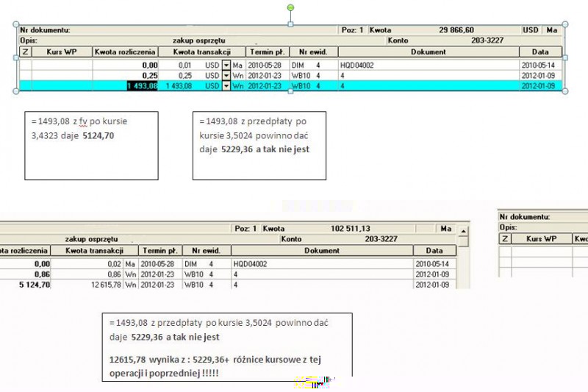Select the small text box starting '=1493,08 z przedpłaty po'
588x392 pixels.
[x=259, y=146]
